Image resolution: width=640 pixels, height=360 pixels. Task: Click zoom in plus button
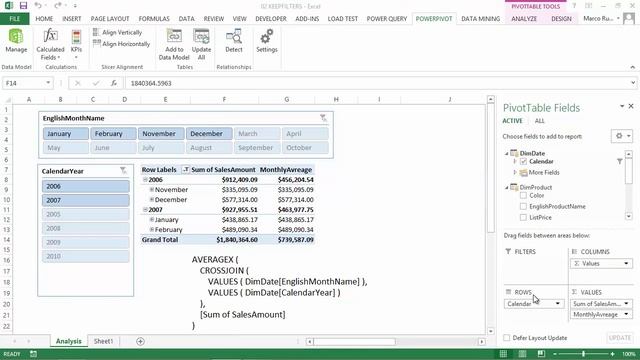[x=612, y=354]
